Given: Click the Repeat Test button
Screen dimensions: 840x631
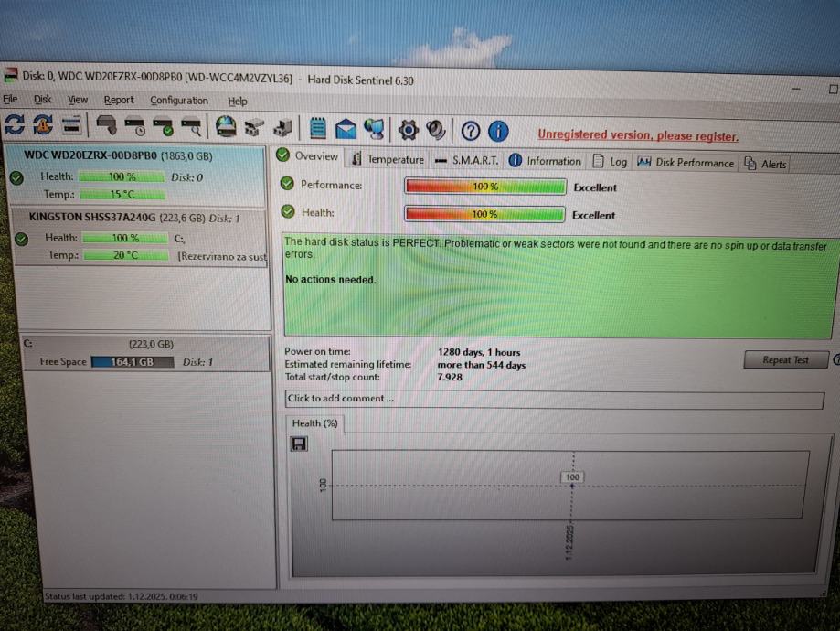Looking at the screenshot, I should pyautogui.click(x=785, y=359).
